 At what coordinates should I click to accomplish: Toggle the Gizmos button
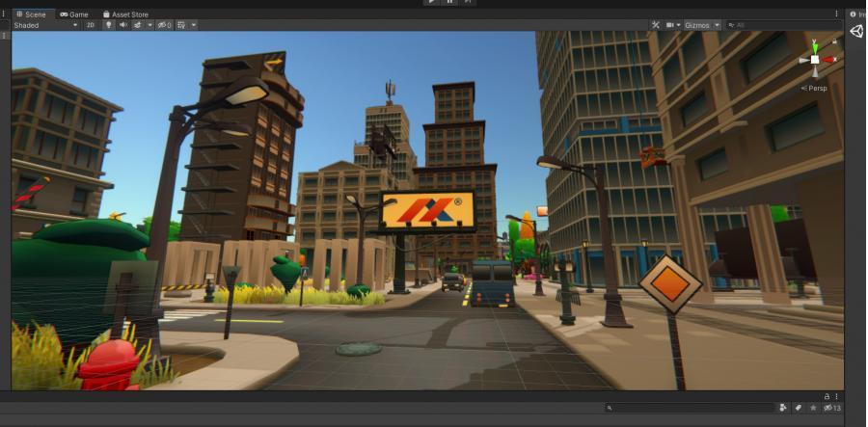[697, 25]
